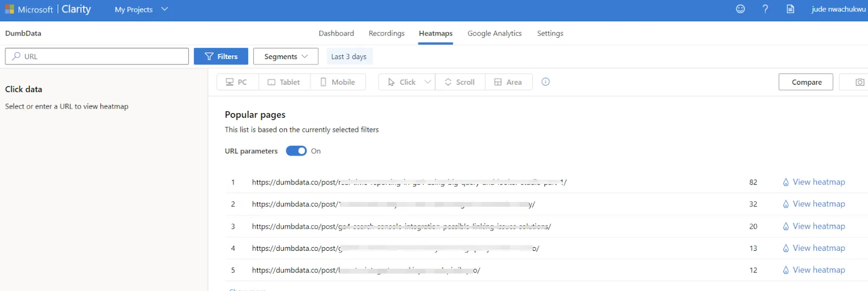This screenshot has height=291, width=868.
Task: Click the document icon in header
Action: (x=790, y=9)
